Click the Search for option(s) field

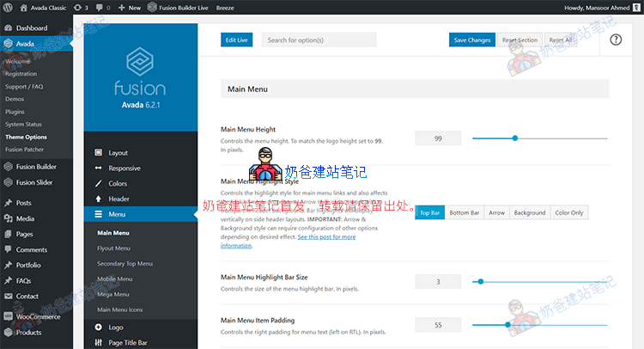click(x=319, y=40)
